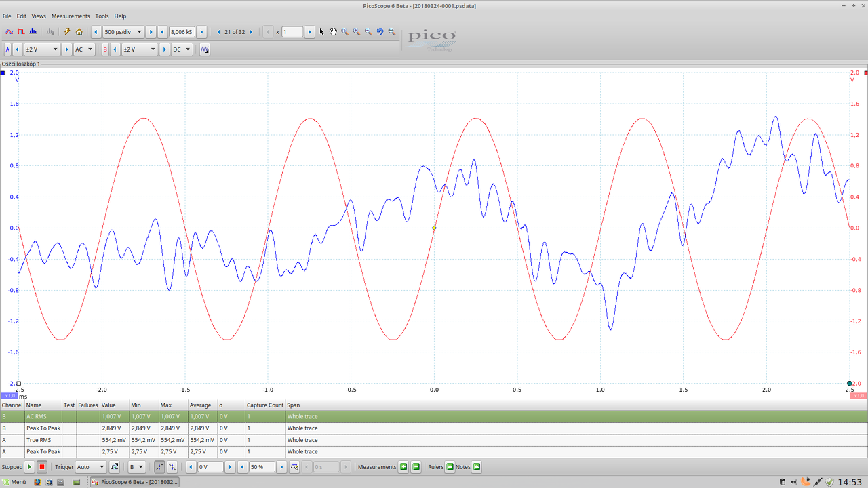This screenshot has width=868, height=488.
Task: Open the Math channels waveform icon
Action: point(205,49)
